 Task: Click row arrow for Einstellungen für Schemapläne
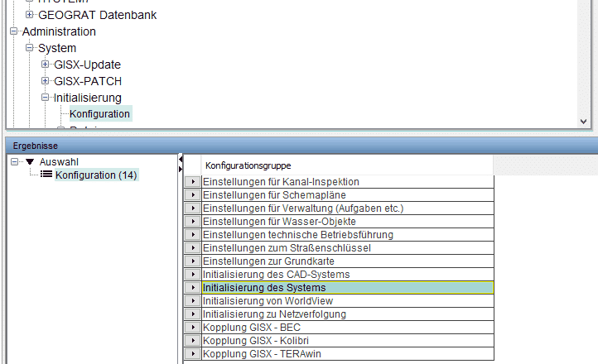pyautogui.click(x=193, y=195)
